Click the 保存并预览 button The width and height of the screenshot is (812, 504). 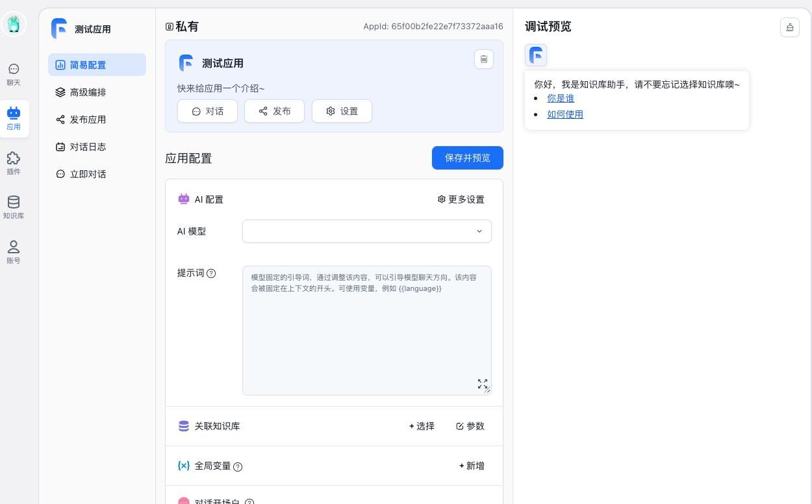(467, 158)
